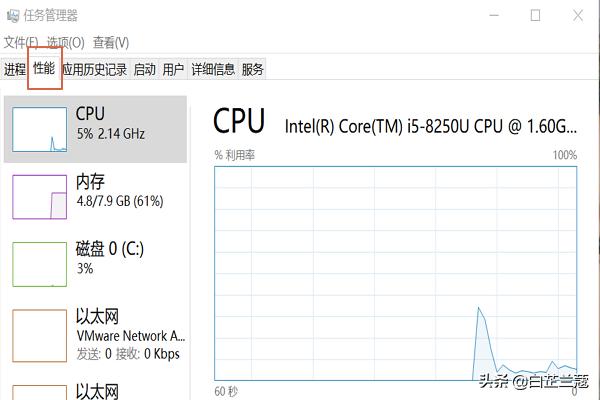Switch to the 服务 tab
Viewport: 600px width, 400px height.
(253, 69)
